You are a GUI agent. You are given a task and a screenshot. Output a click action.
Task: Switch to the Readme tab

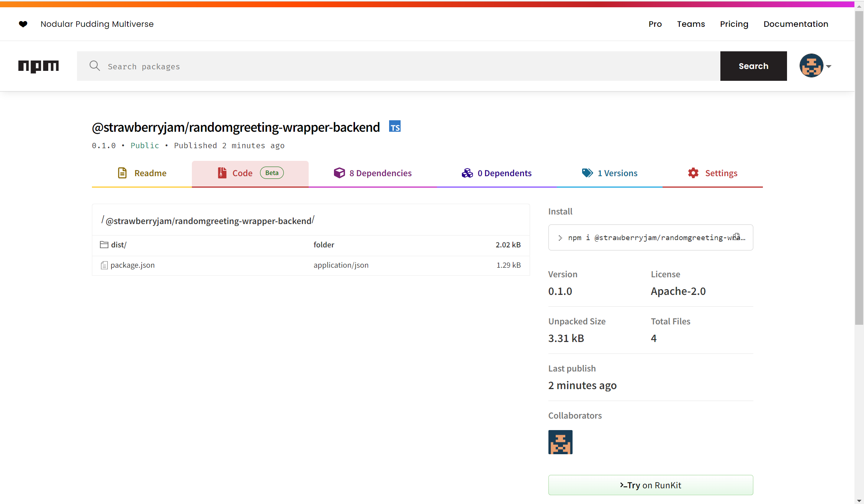(x=142, y=173)
